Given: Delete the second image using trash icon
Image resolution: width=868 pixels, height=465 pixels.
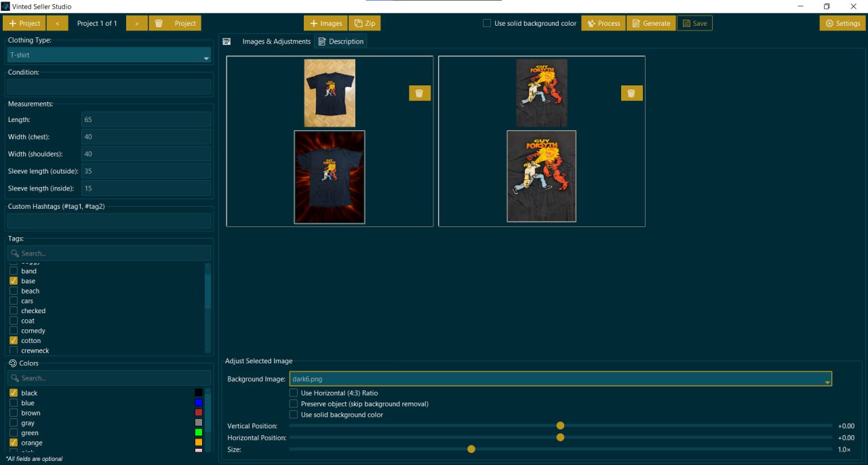Looking at the screenshot, I should pyautogui.click(x=631, y=94).
